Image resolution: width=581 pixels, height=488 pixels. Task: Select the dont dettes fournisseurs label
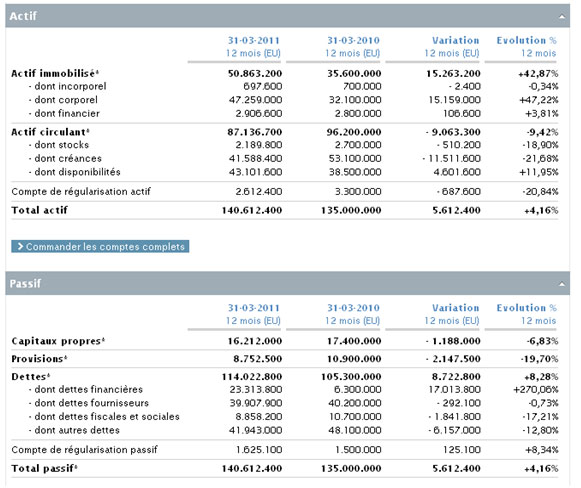[x=89, y=403]
